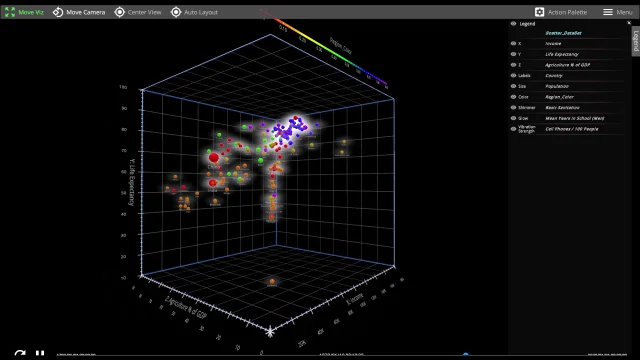Hide the Z Agriculture mapping eye
Image resolution: width=640 pixels, height=360 pixels.
pyautogui.click(x=513, y=64)
